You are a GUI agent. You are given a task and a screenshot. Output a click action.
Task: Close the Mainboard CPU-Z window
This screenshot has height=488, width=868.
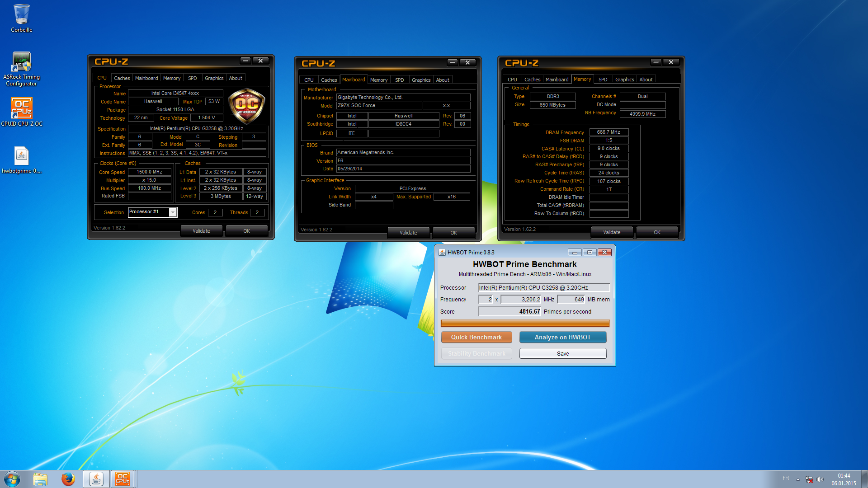coord(468,62)
